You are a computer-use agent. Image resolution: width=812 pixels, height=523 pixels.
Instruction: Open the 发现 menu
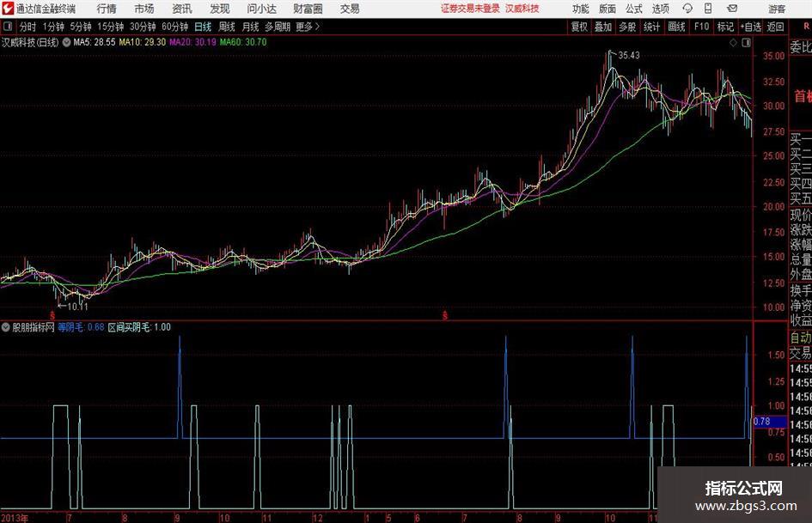tap(220, 9)
